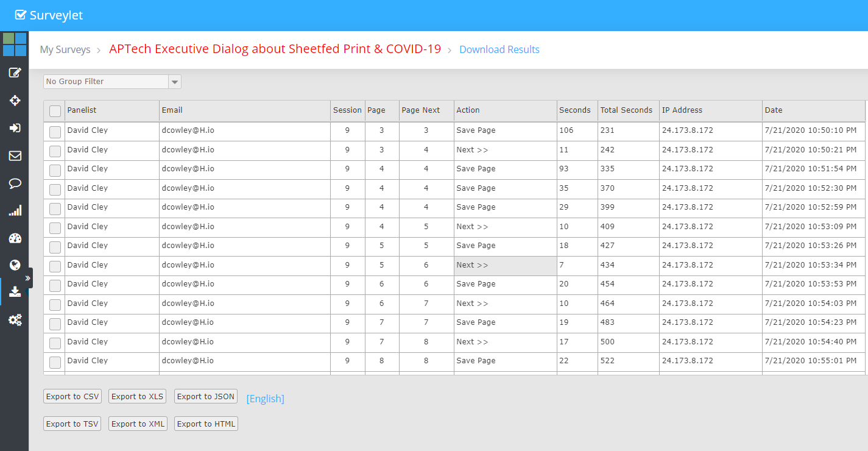Viewport: 868px width, 451px height.
Task: Click Export to JSON button
Action: [x=205, y=397]
